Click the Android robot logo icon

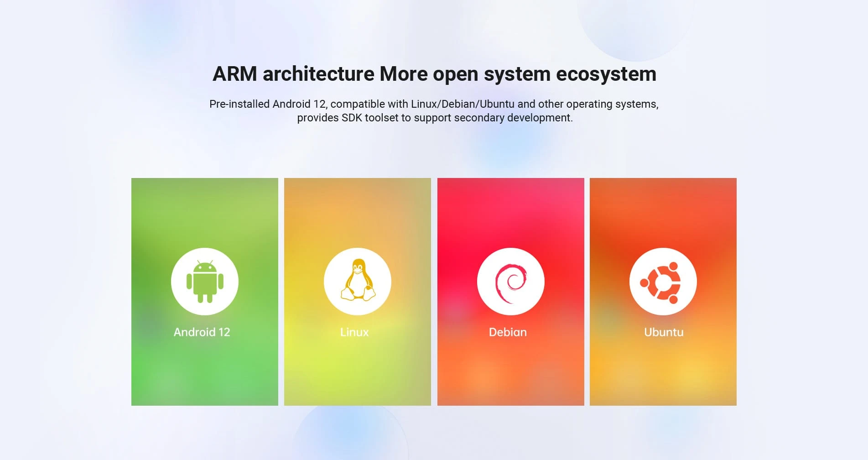pos(205,282)
